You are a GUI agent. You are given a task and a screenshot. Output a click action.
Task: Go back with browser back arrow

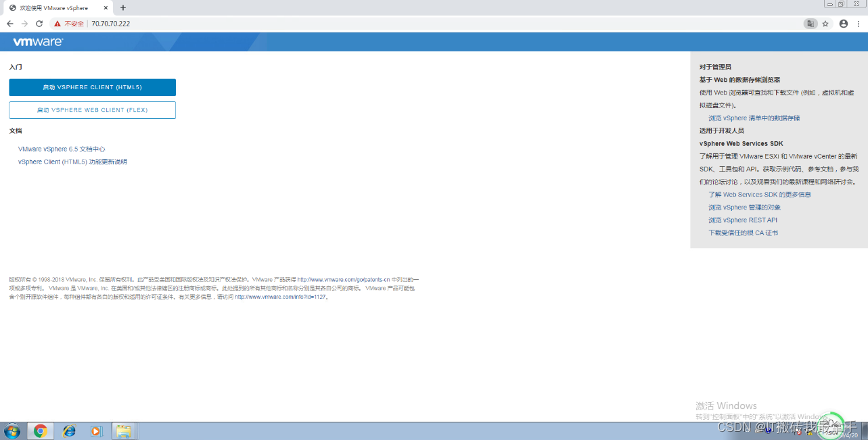tap(9, 24)
